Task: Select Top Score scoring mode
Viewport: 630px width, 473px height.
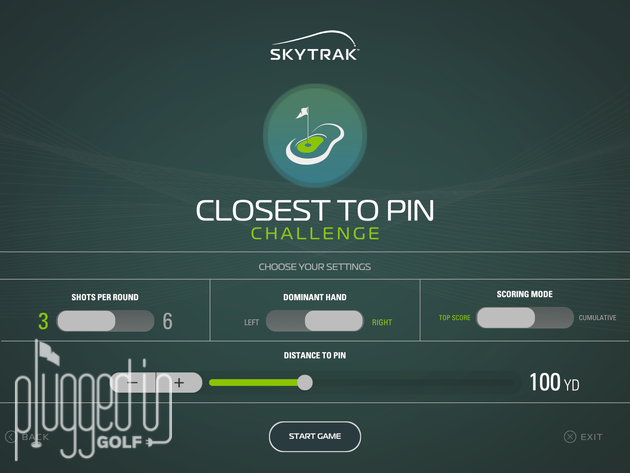Action: [x=454, y=317]
